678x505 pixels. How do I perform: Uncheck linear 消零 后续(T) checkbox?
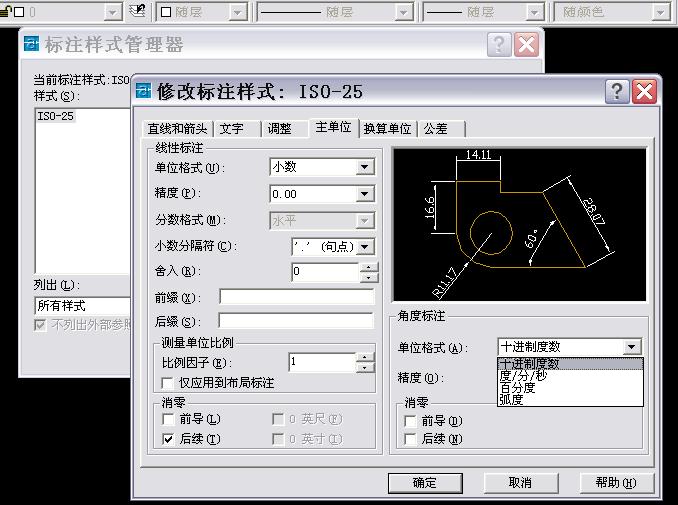[167, 439]
